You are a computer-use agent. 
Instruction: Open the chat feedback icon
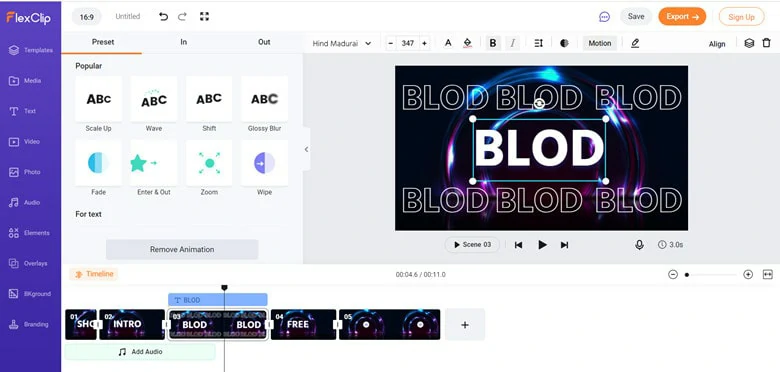pos(604,17)
